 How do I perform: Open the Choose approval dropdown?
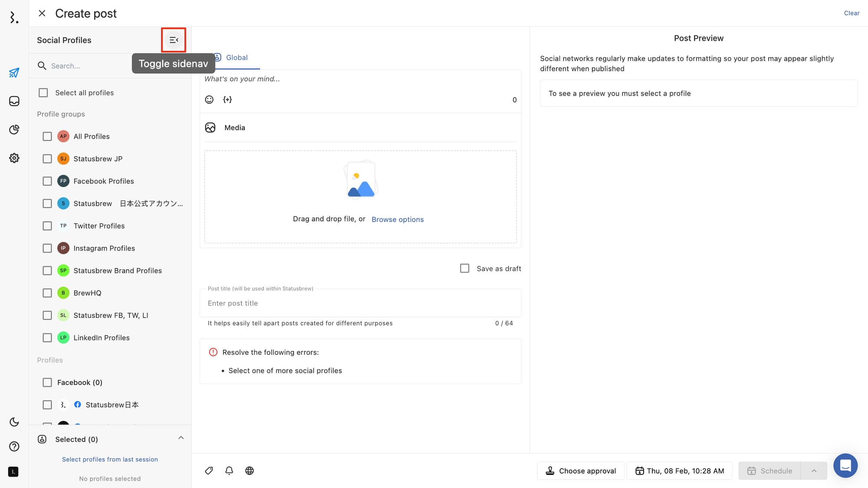pos(581,471)
